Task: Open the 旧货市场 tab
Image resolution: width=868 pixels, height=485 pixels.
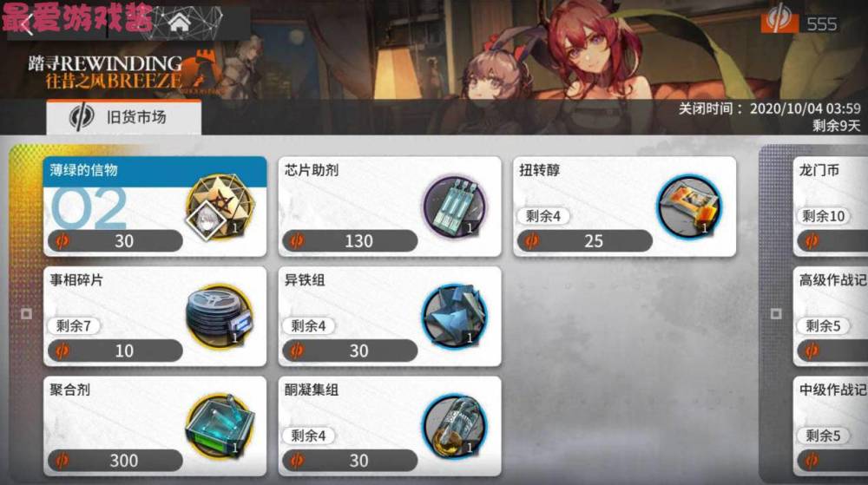Action: click(x=124, y=117)
